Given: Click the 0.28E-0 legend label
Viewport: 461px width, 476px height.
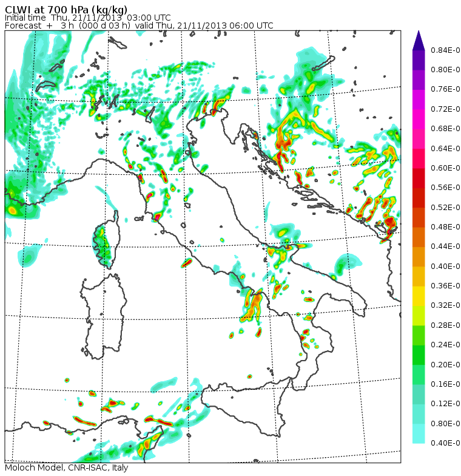Looking at the screenshot, I should pos(445,325).
